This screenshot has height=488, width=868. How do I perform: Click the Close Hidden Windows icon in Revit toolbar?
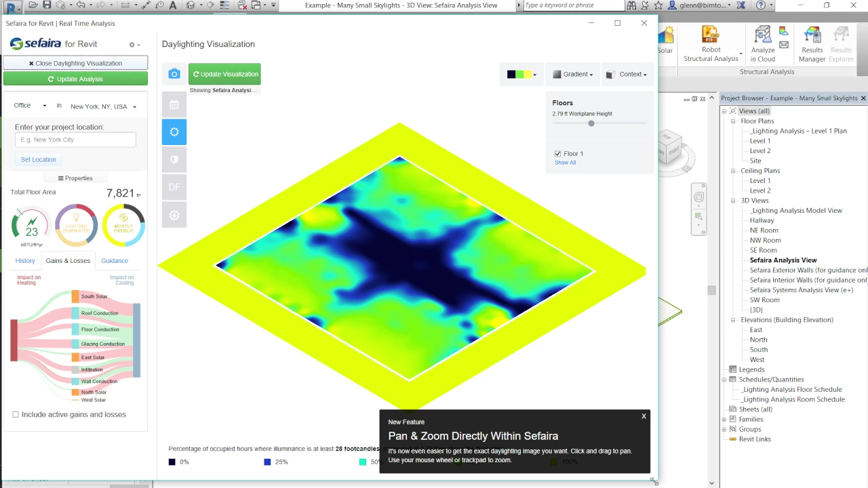click(243, 5)
